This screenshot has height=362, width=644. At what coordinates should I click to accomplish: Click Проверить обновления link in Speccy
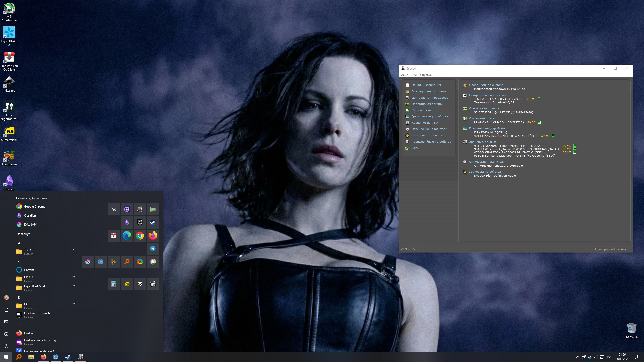612,249
